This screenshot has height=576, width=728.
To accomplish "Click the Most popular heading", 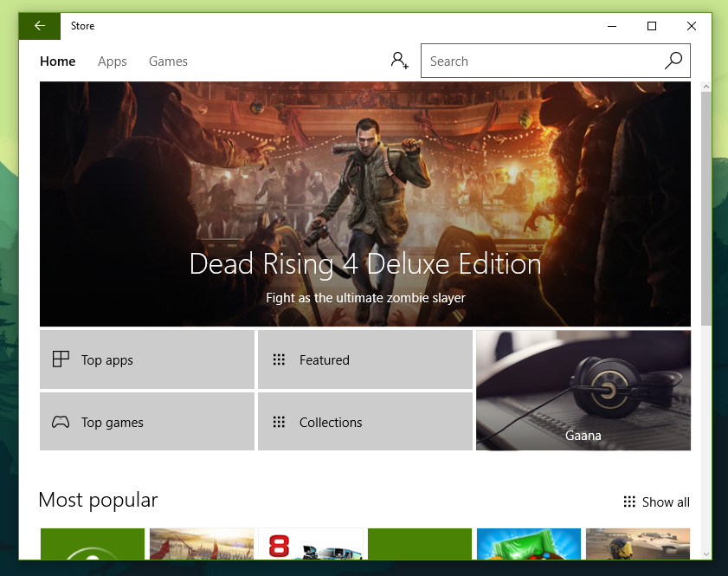I will click(98, 501).
